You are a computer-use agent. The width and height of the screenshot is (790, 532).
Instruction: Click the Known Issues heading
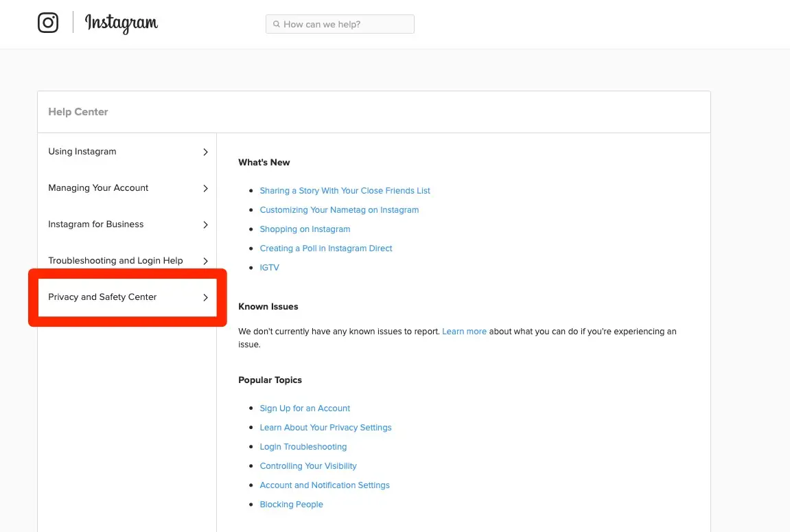(268, 306)
